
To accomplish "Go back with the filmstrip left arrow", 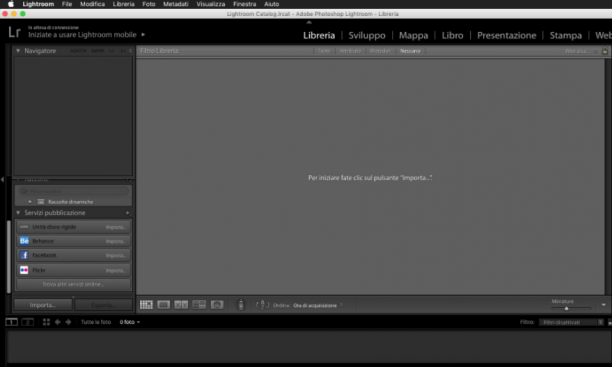I will tap(58, 322).
